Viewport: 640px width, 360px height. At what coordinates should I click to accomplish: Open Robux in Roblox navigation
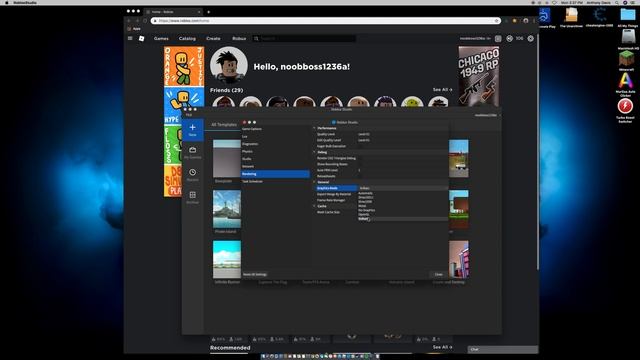click(x=239, y=38)
